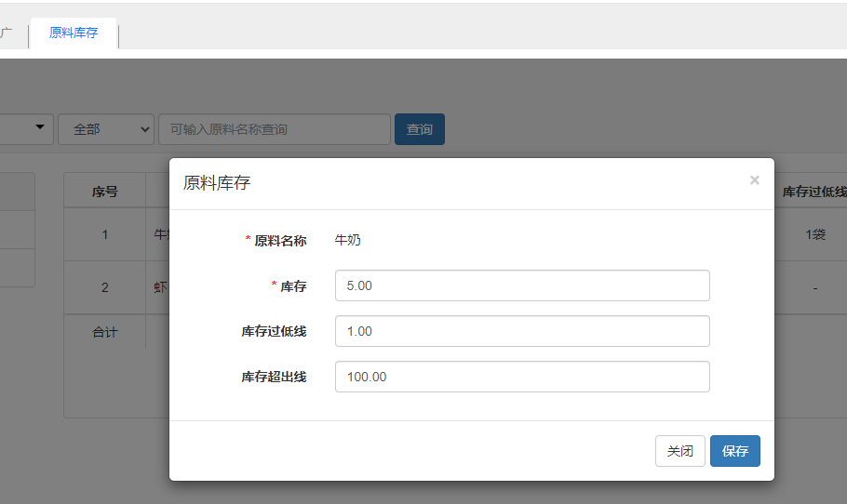Click the 关闭 button in the dialog footer
Image resolution: width=847 pixels, height=504 pixels.
tap(679, 451)
